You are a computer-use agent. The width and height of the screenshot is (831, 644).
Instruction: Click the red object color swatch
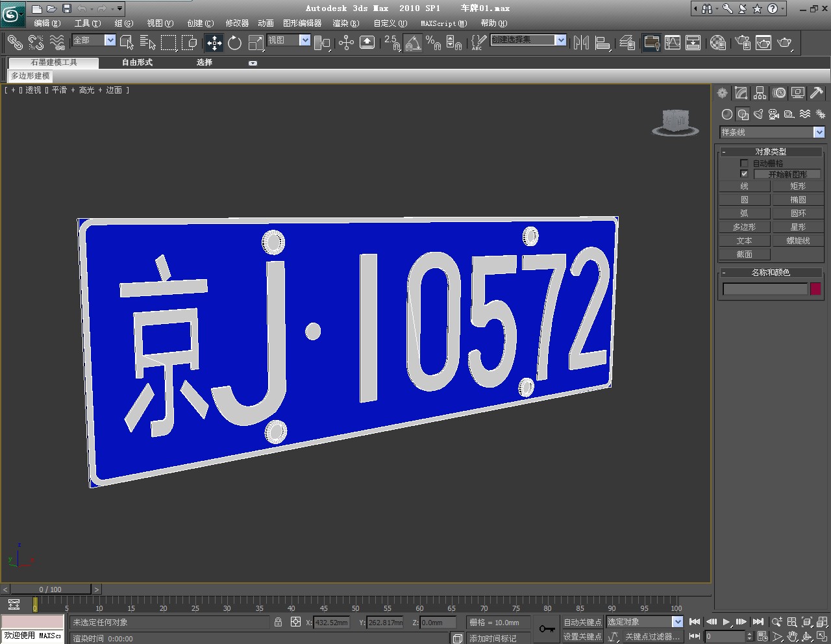[815, 289]
